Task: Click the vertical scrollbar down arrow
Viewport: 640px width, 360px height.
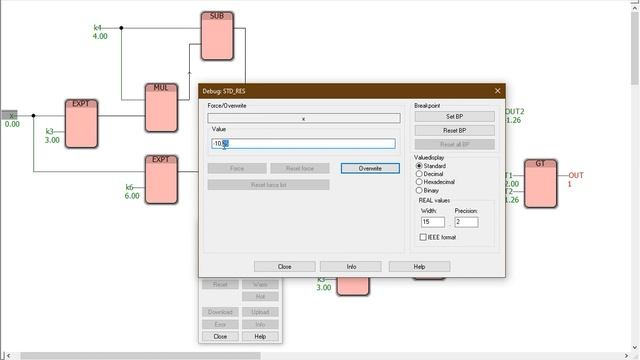Action: pyautogui.click(x=635, y=348)
